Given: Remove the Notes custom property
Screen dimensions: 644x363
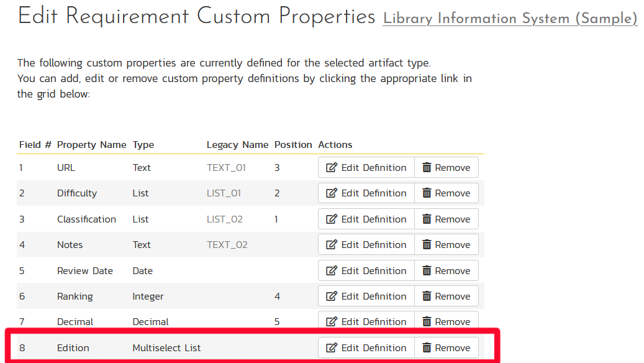Looking at the screenshot, I should (447, 245).
